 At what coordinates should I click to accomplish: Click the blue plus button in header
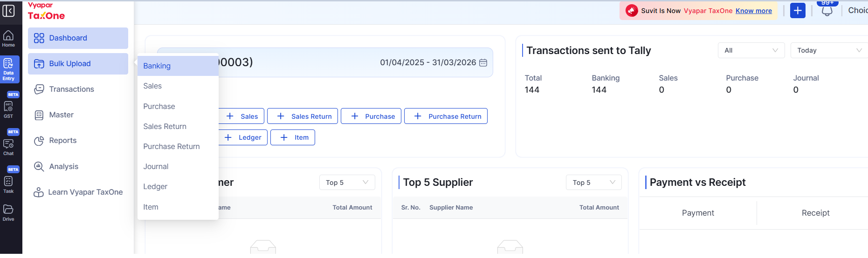click(798, 11)
